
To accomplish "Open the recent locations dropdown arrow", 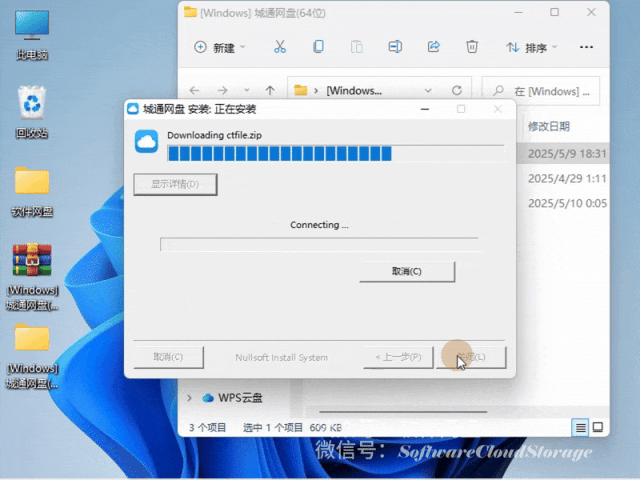I will 247,90.
